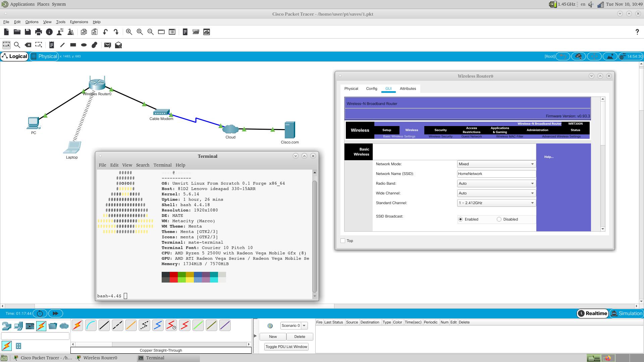Click Toggle PDU List Window button
644x362 pixels.
[x=286, y=347]
